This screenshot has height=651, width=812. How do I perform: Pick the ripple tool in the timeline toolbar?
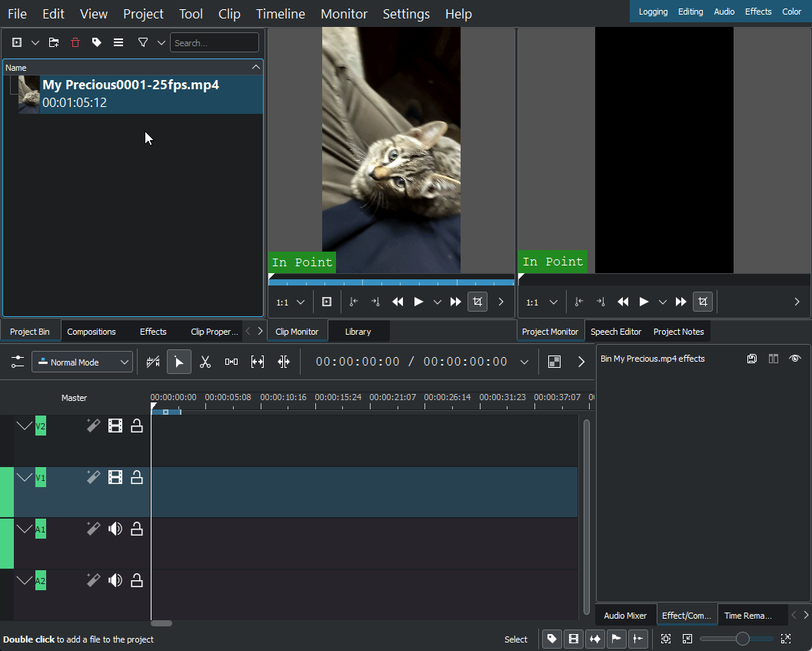283,362
